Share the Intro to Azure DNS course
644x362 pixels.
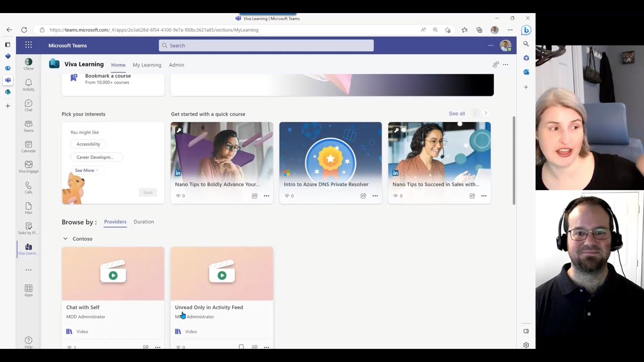coord(363,196)
